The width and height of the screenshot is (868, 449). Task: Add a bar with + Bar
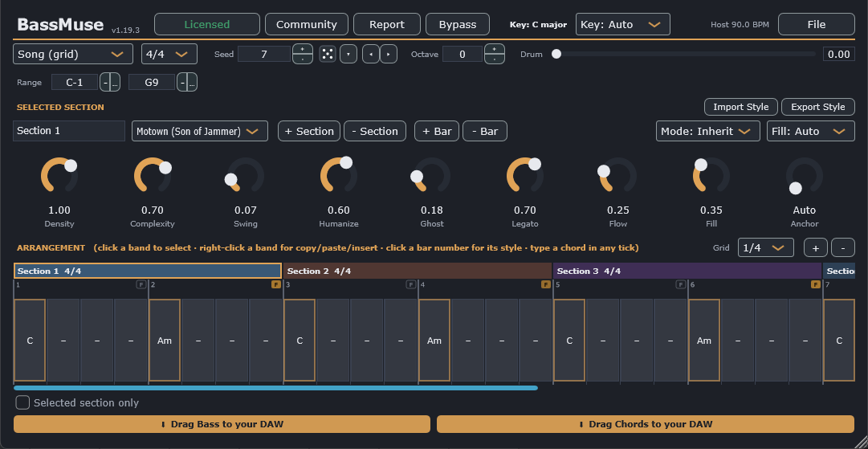coord(437,131)
